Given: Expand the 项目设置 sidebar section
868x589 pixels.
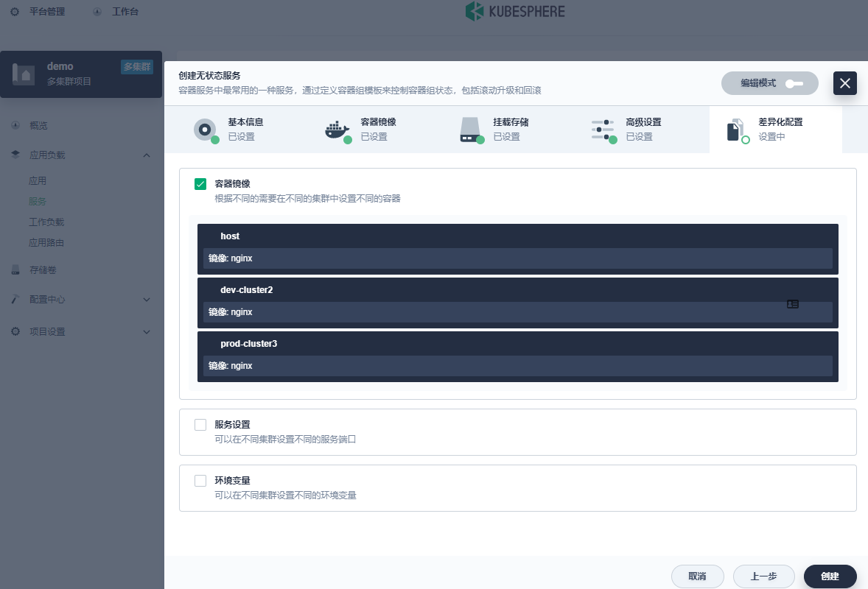Looking at the screenshot, I should tap(147, 332).
